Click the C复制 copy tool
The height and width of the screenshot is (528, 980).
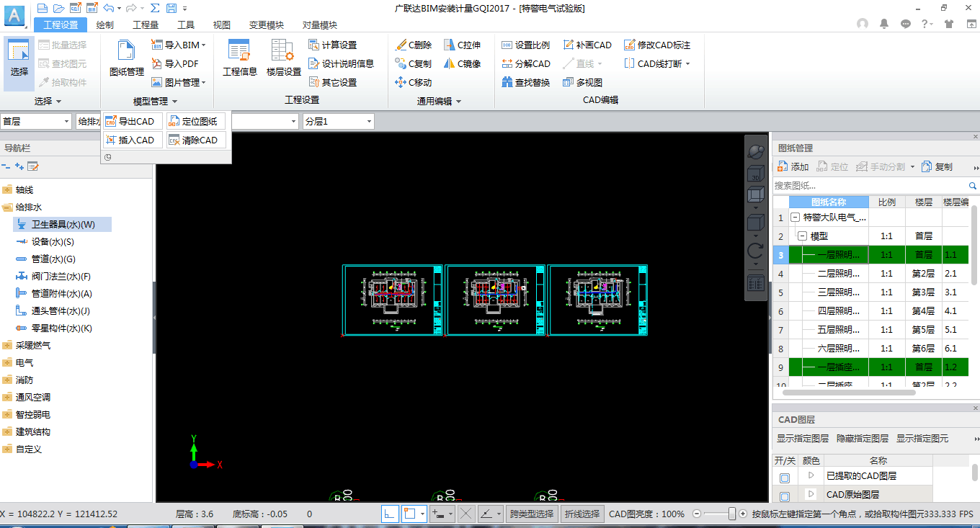click(414, 63)
